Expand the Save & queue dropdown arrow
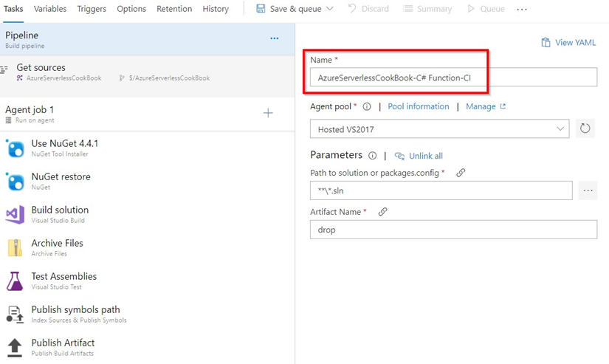This screenshot has width=609, height=364. [x=329, y=9]
